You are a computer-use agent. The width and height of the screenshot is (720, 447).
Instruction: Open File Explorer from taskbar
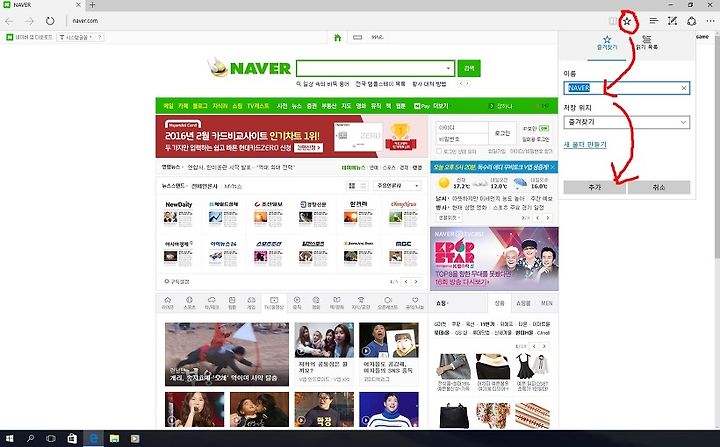[x=114, y=438]
